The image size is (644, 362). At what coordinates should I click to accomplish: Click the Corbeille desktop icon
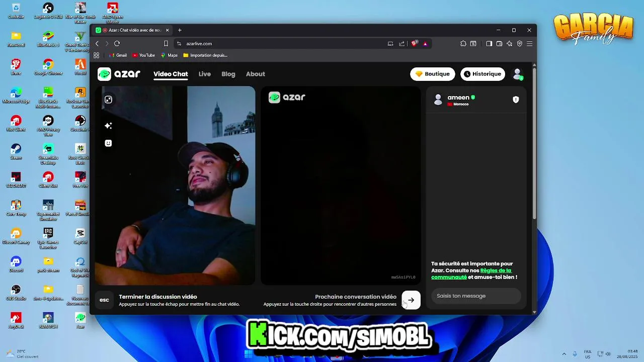pos(16,11)
